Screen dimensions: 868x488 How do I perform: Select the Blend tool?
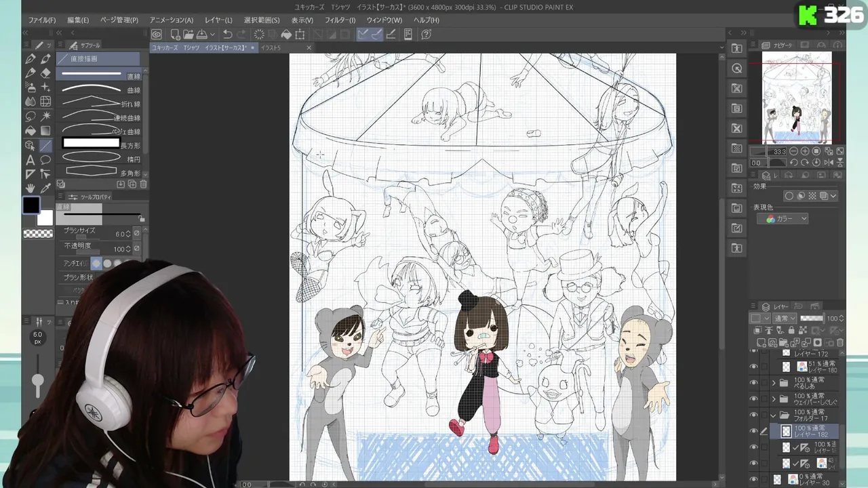click(x=31, y=102)
